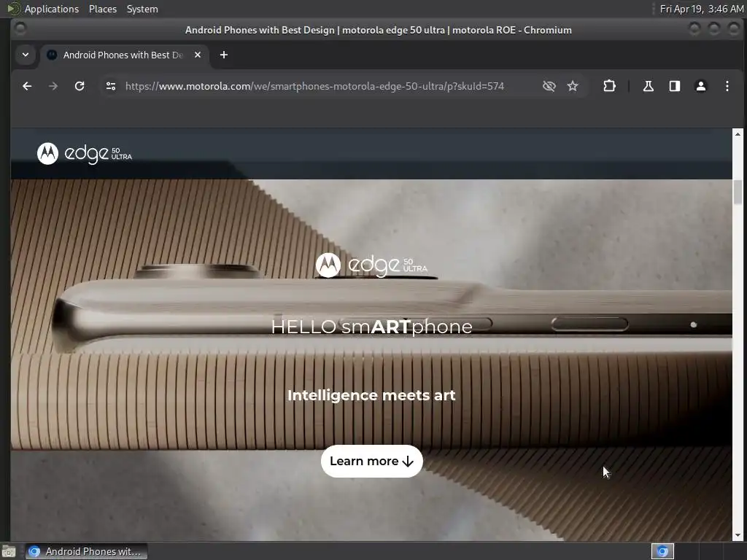The width and height of the screenshot is (747, 560).
Task: Click the vertical scrollbar thumb
Action: click(738, 192)
